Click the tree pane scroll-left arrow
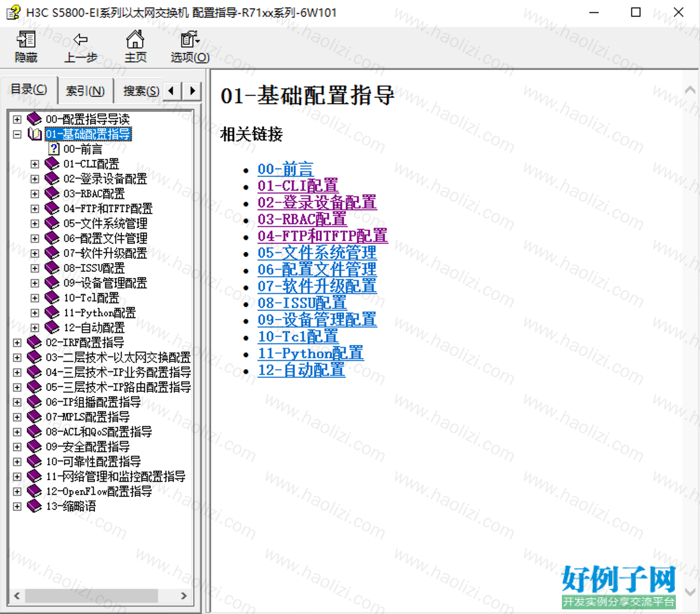700x614 pixels. (17, 595)
